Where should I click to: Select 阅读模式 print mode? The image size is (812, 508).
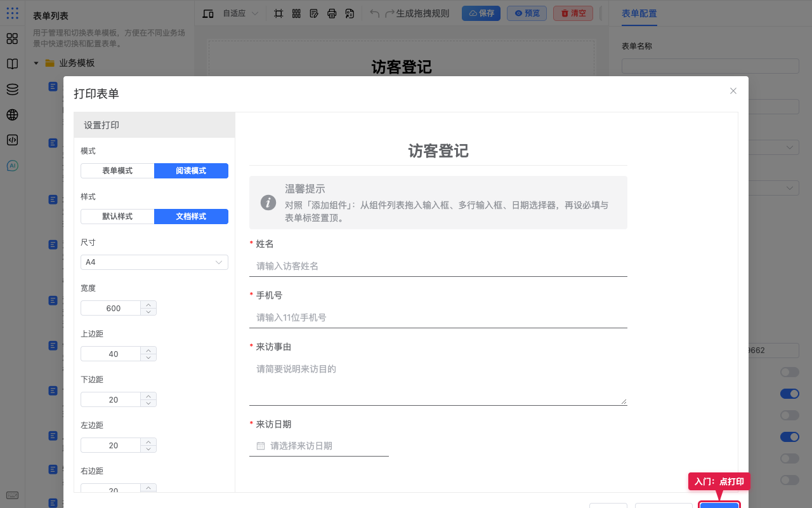[x=191, y=171]
